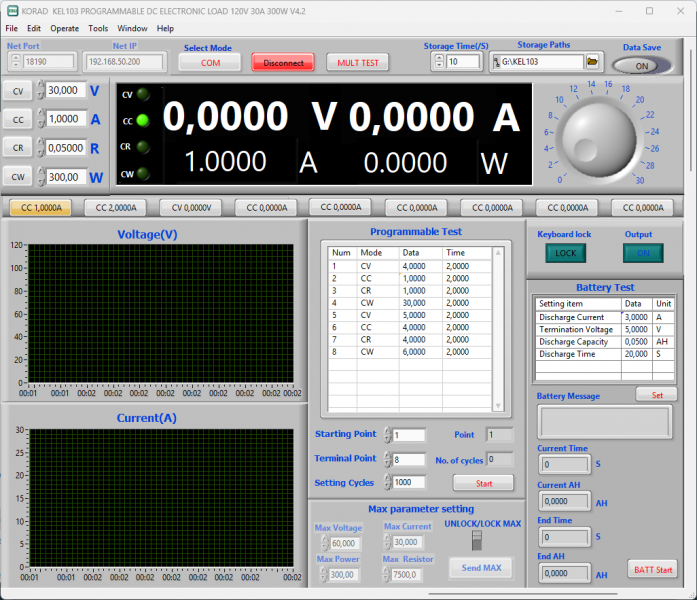
Task: Toggle the Output ON button
Action: (643, 253)
